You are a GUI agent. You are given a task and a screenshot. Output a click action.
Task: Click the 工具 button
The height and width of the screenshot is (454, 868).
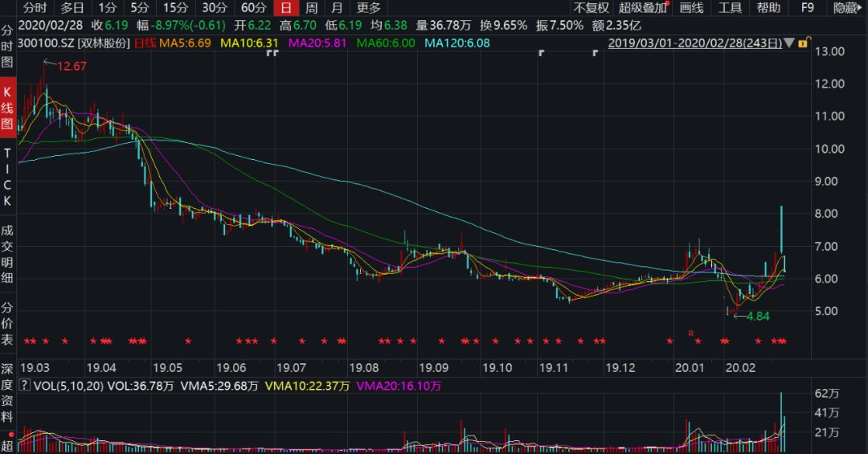pos(730,8)
